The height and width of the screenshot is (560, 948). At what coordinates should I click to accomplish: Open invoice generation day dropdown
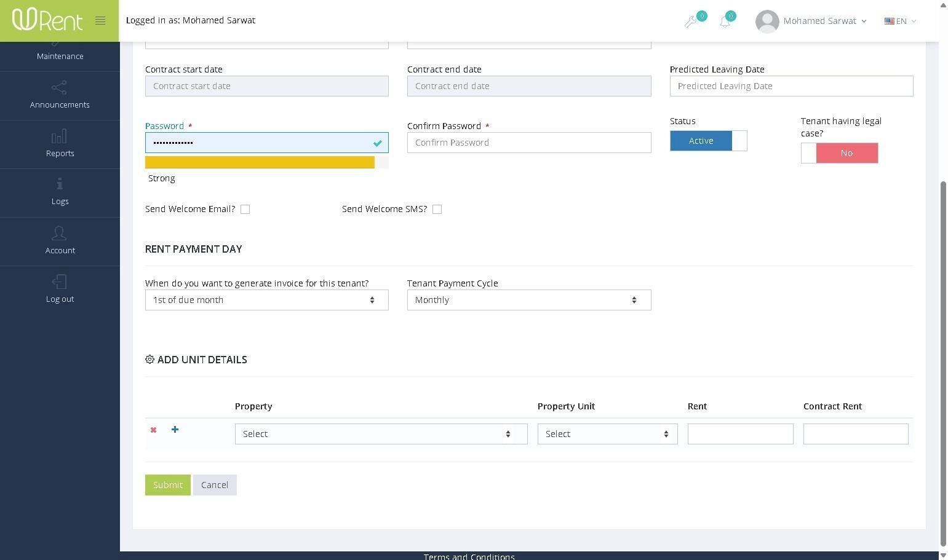pos(267,300)
